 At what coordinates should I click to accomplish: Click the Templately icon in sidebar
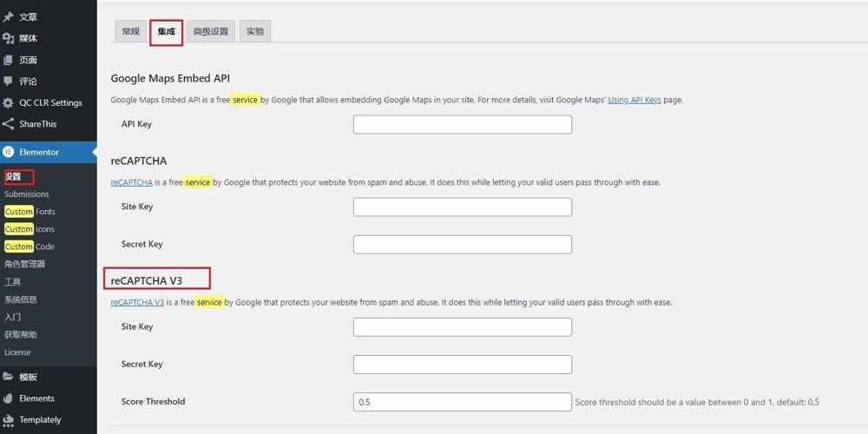(8, 419)
